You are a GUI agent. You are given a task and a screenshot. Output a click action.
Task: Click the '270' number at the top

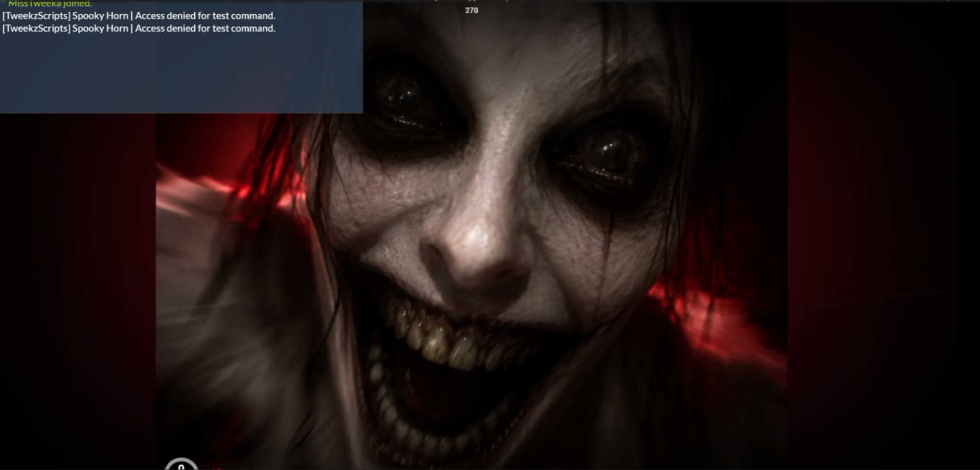[x=471, y=10]
